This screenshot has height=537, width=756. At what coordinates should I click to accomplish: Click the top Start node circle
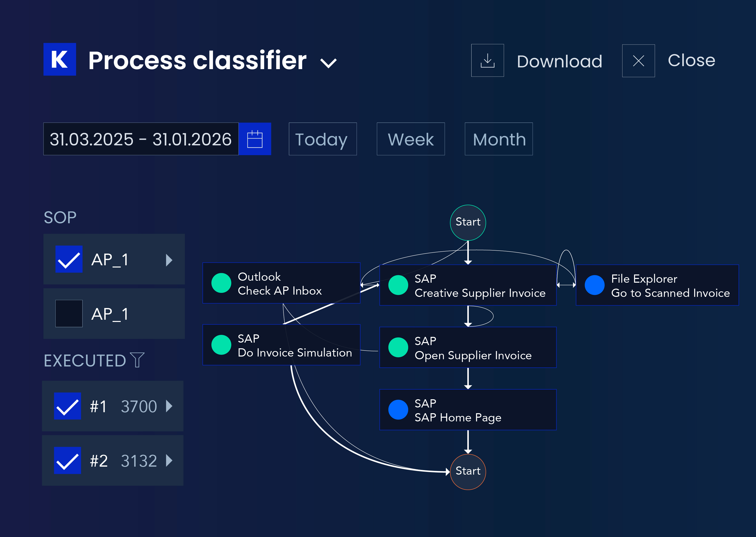pos(468,223)
